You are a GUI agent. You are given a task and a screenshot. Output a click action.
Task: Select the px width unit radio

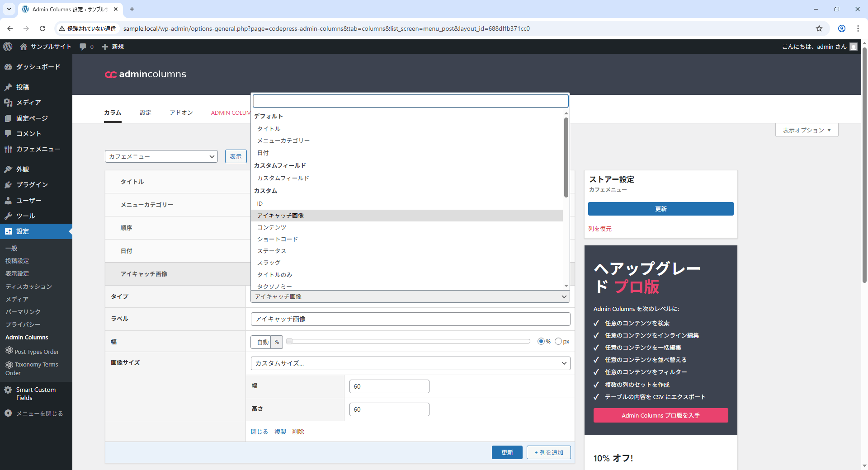pos(558,341)
